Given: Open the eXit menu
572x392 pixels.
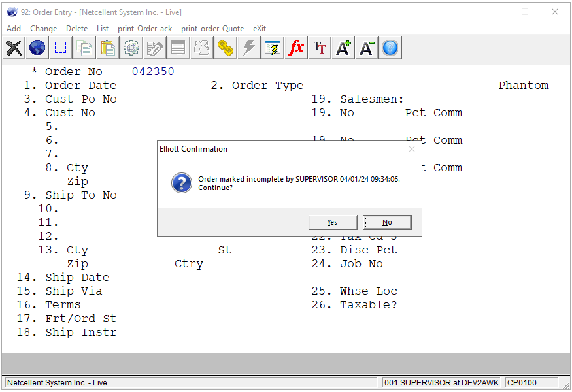Looking at the screenshot, I should pos(260,29).
